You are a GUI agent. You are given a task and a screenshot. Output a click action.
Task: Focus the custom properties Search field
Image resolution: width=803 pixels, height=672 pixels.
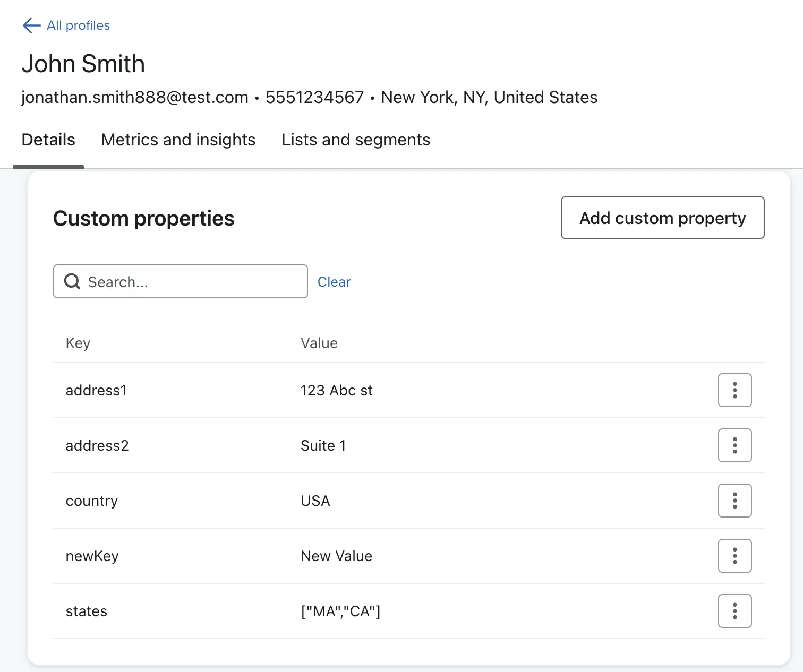(x=191, y=282)
